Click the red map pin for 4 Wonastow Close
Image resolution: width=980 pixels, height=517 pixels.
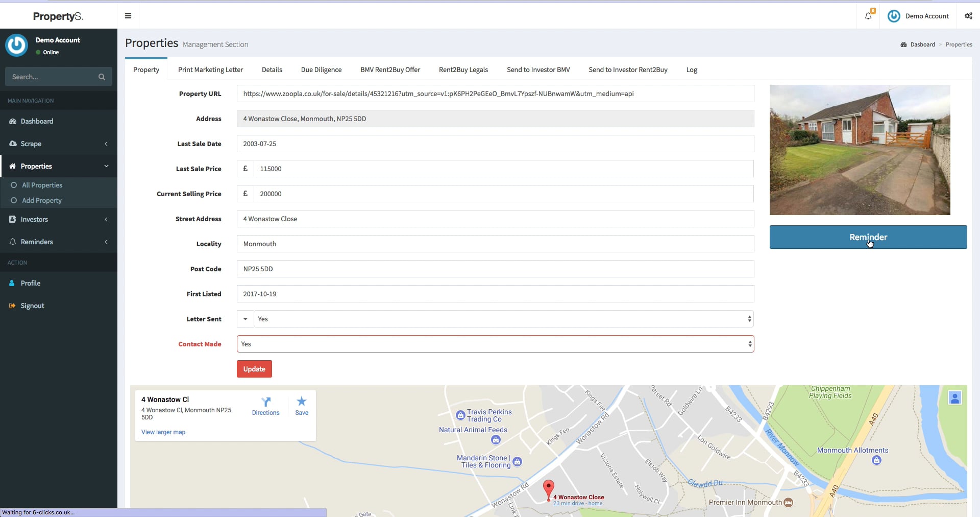tap(548, 490)
